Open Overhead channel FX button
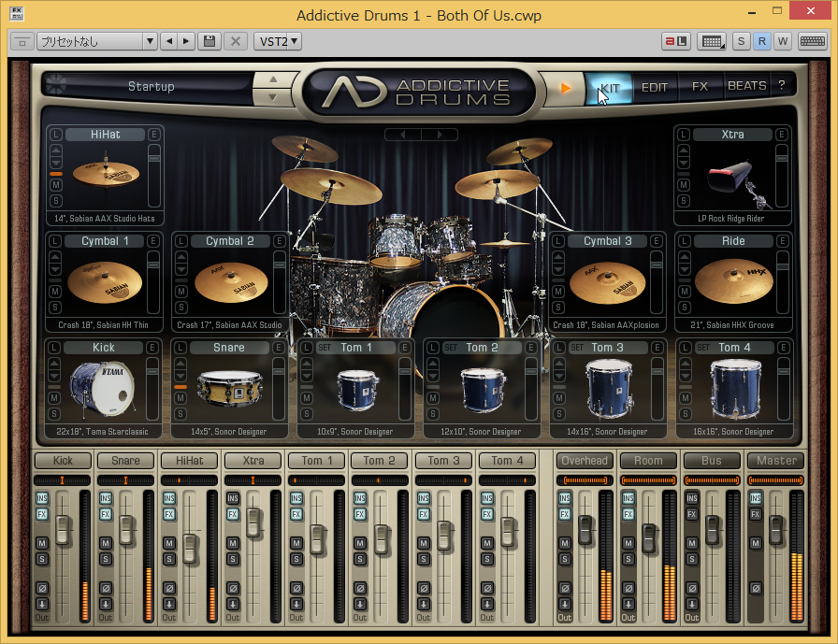Image resolution: width=838 pixels, height=644 pixels. 565,514
